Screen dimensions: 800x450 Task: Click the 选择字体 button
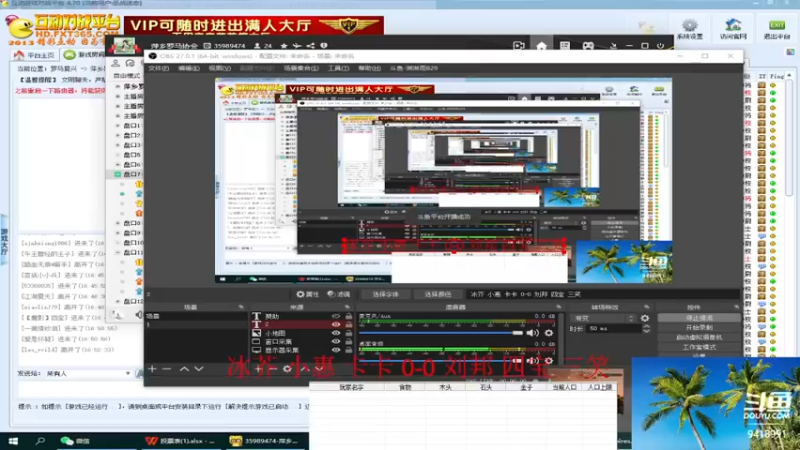click(385, 294)
